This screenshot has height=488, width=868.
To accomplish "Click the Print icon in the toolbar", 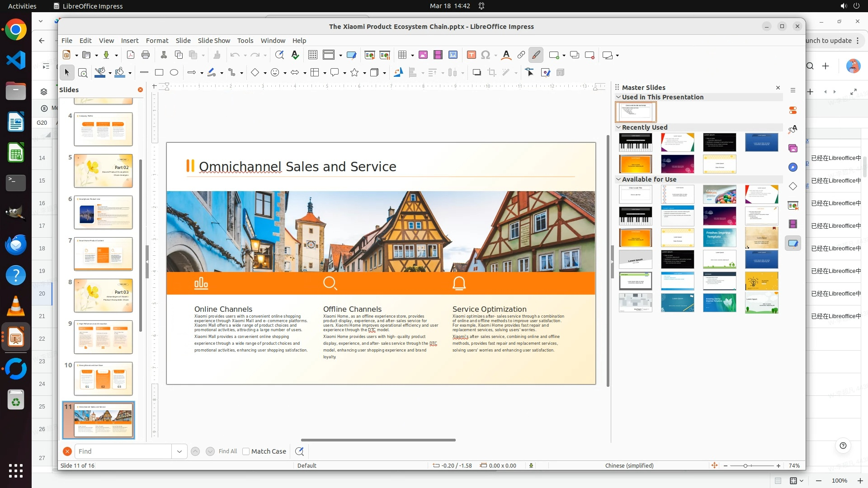I will [146, 55].
